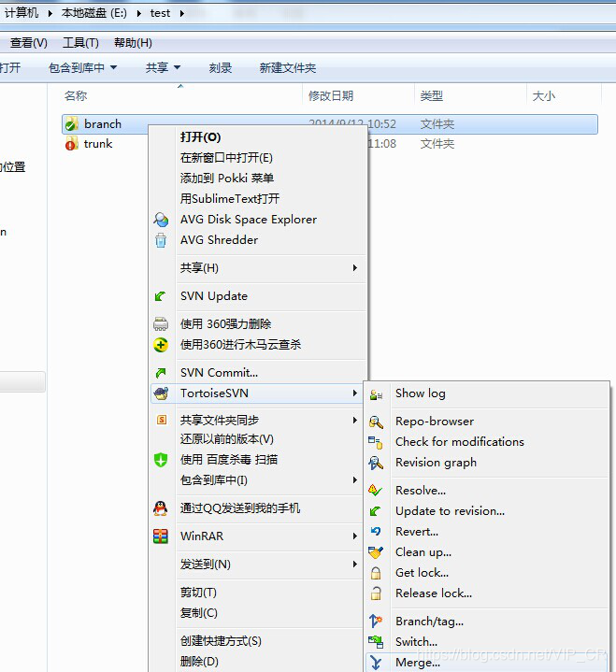Image resolution: width=616 pixels, height=672 pixels.
Task: Expand the 包含到库中(I) submenu arrow
Action: click(354, 480)
